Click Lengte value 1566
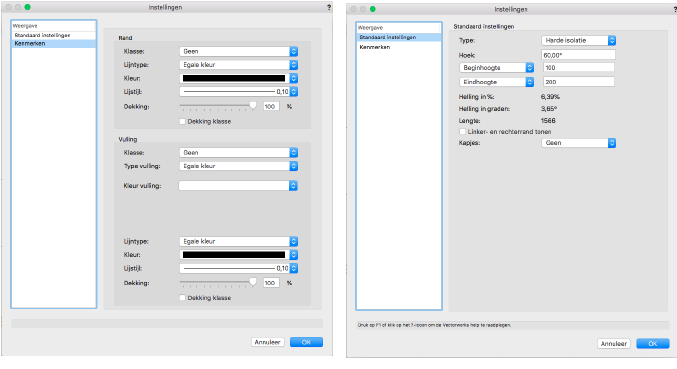 [x=548, y=121]
